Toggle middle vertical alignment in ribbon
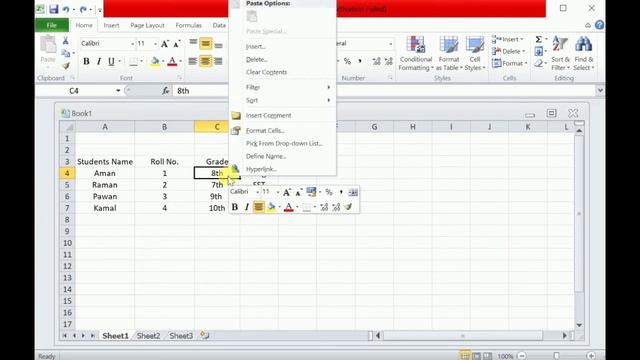This screenshot has width=640, height=360. click(x=206, y=44)
